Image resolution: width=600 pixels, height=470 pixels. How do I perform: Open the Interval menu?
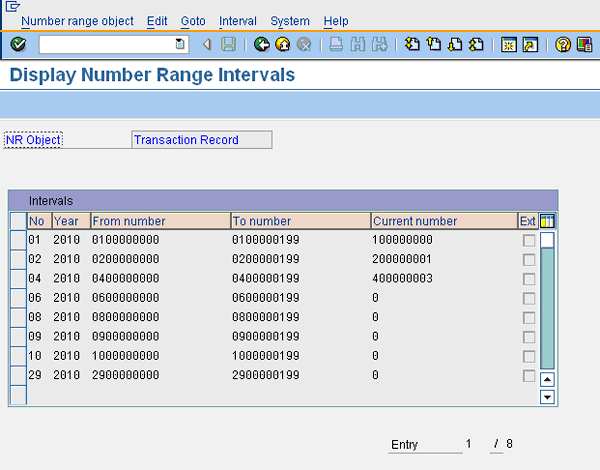pos(238,21)
